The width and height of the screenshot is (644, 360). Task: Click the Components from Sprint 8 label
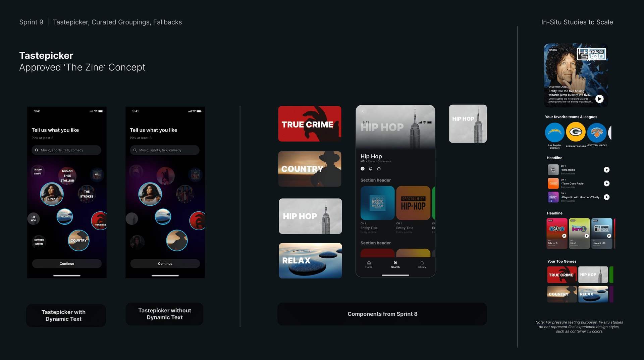(x=382, y=314)
